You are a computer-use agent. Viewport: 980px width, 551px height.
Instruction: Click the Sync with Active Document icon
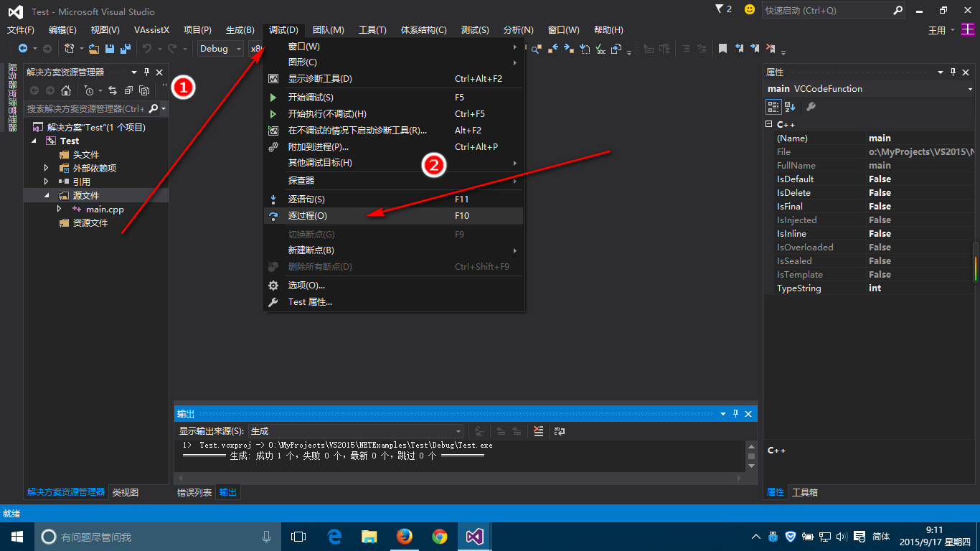point(113,90)
